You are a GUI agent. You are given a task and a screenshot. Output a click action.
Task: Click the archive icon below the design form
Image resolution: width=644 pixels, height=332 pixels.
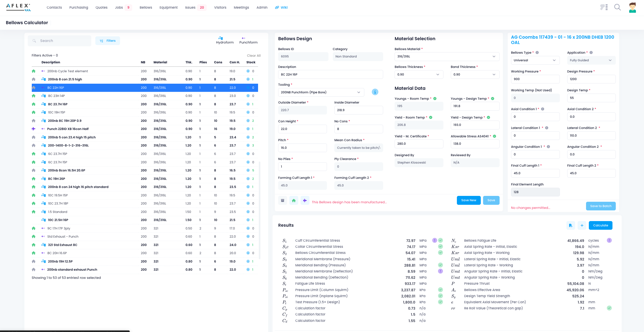click(x=282, y=200)
